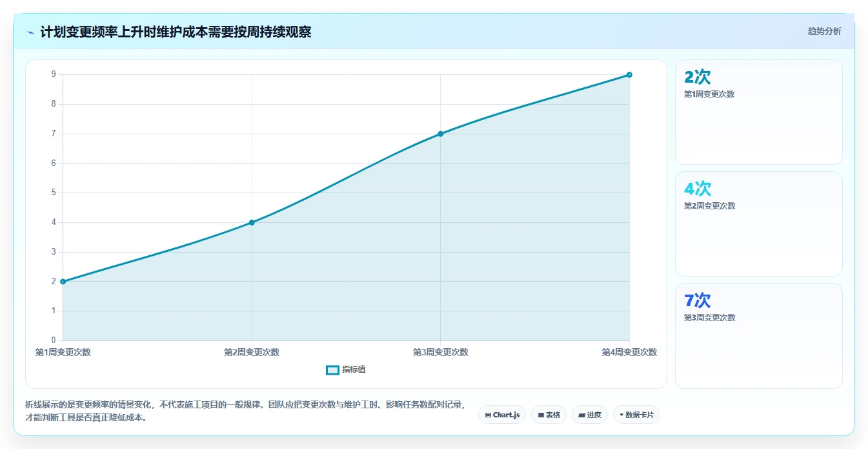Click the 进度 tag chip
Screen dimensions: 868x449
pos(590,415)
